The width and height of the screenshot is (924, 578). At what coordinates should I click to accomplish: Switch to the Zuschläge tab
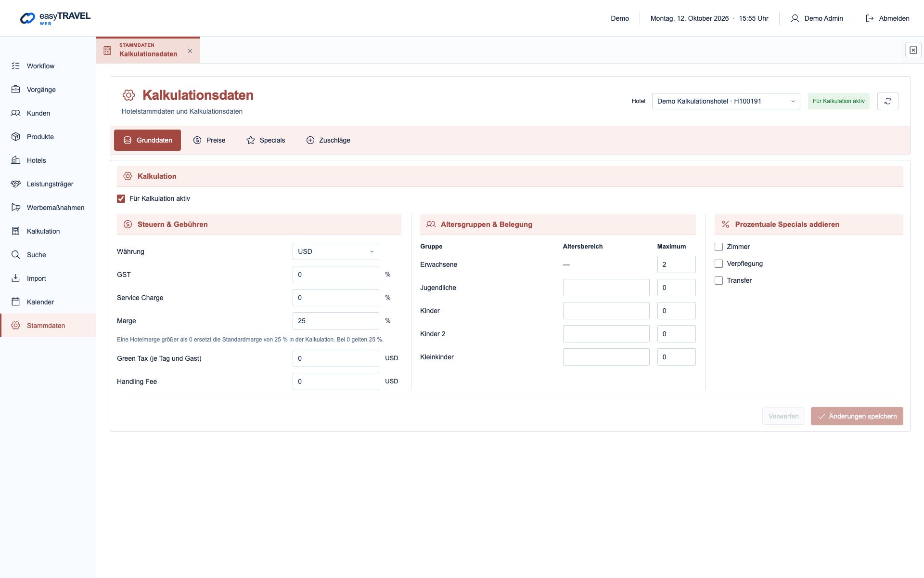(328, 140)
